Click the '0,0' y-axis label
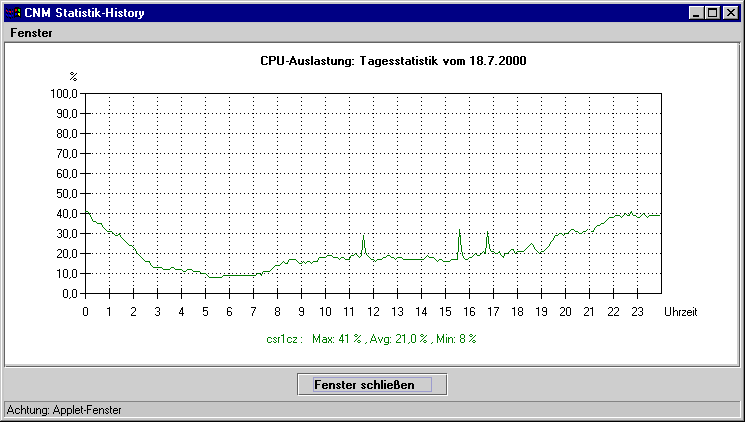745x422 pixels. pos(69,294)
